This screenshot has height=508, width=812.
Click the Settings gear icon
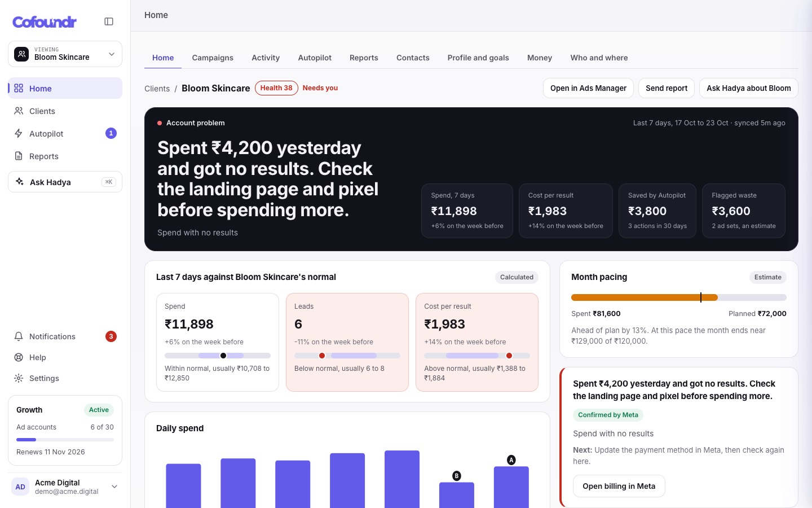click(x=19, y=378)
